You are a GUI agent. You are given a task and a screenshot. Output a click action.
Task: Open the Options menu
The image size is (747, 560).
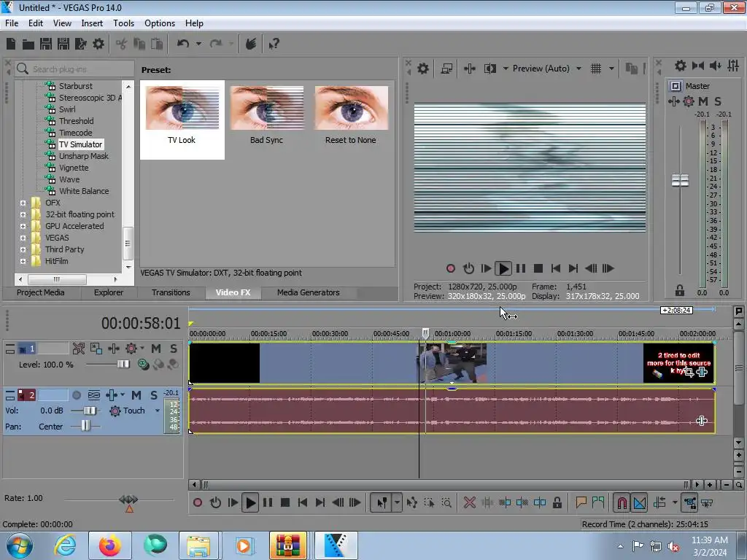pos(160,23)
